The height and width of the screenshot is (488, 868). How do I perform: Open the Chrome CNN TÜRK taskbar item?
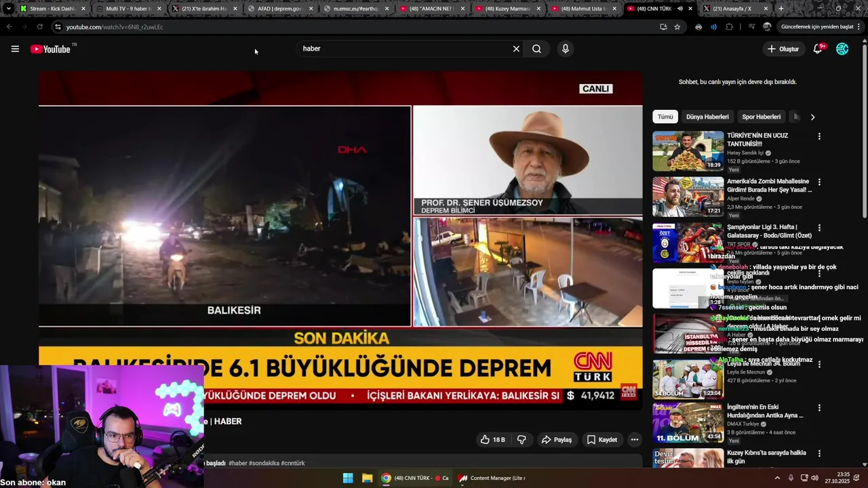pyautogui.click(x=415, y=478)
